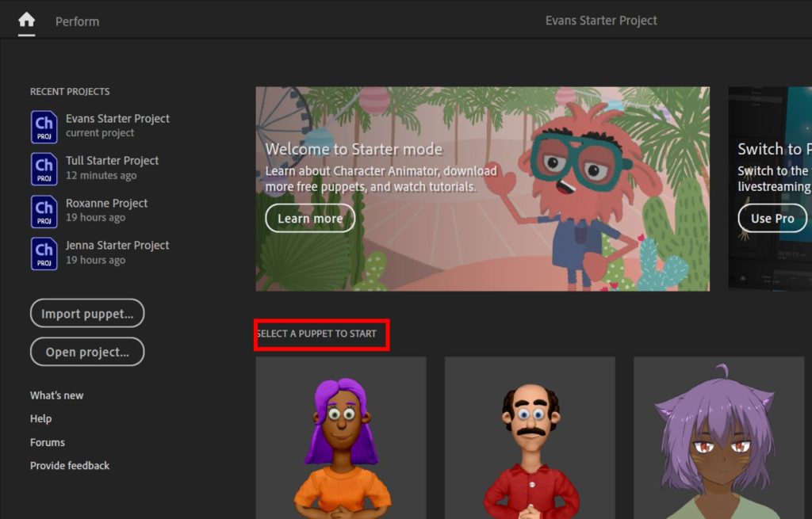Open Evans Starter Project via its Ch icon

click(x=44, y=126)
